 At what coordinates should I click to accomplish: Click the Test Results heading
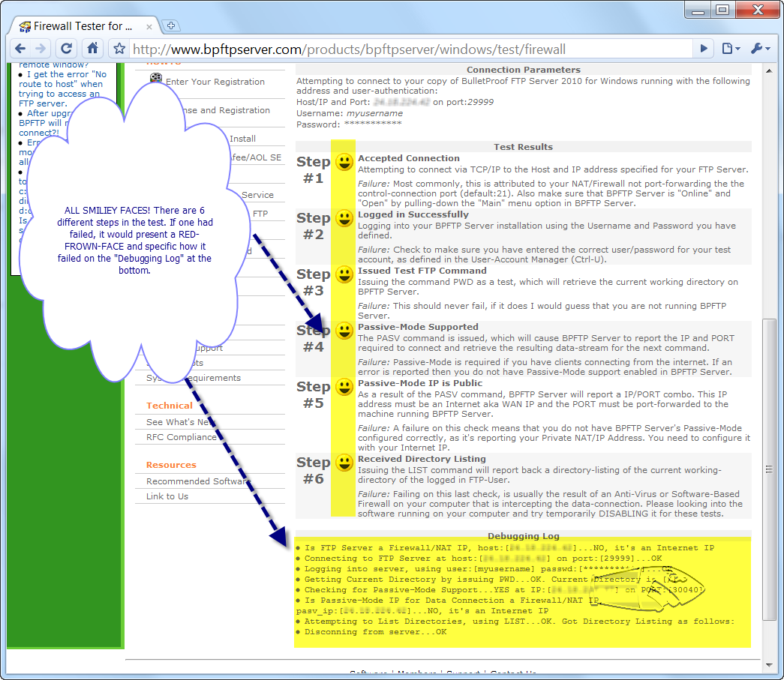point(523,147)
